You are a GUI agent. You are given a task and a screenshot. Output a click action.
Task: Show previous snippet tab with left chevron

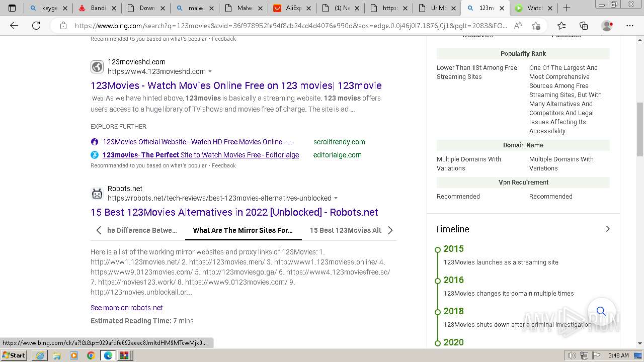(99, 230)
